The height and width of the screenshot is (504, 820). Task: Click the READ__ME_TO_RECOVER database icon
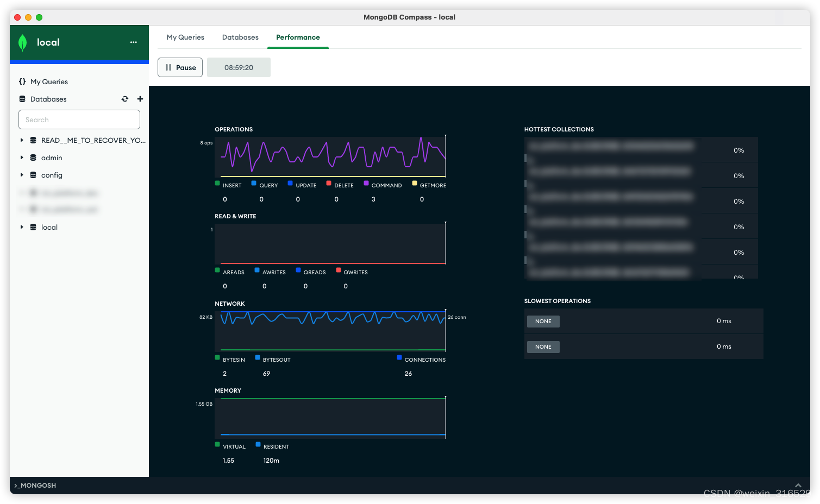(x=33, y=140)
